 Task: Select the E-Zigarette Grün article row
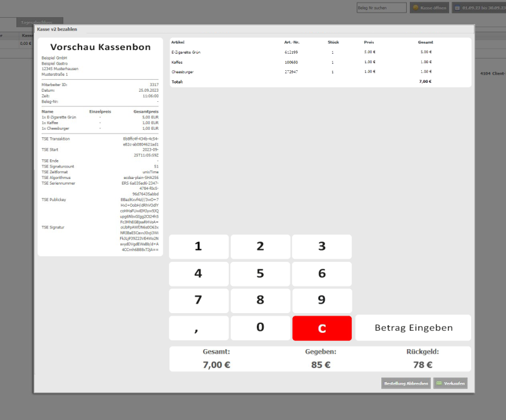coord(320,52)
